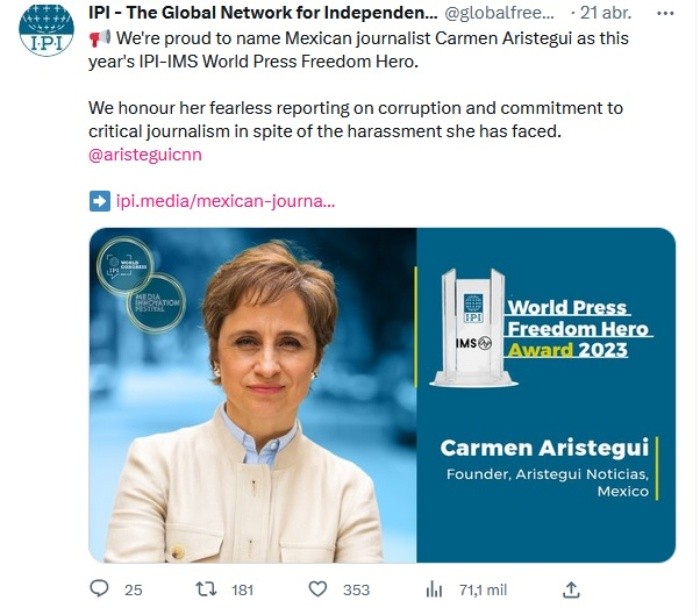Click the 353 likes count

356,590
